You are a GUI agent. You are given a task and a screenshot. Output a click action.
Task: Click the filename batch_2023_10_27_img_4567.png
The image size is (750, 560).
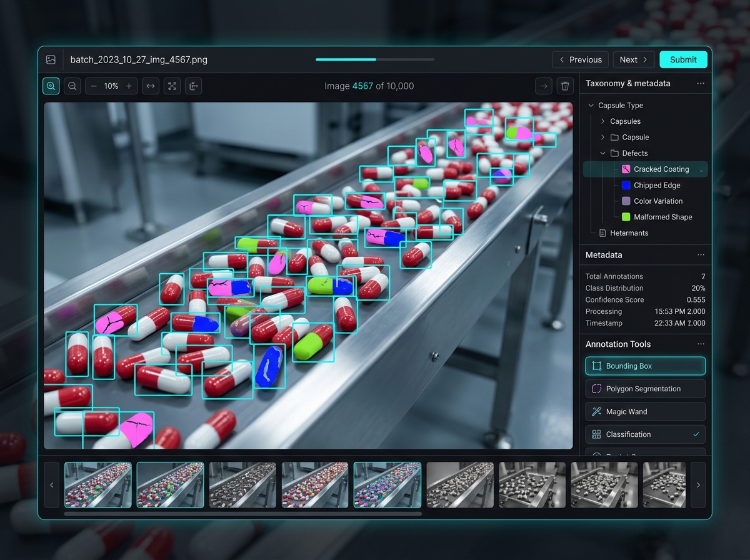[x=139, y=60]
